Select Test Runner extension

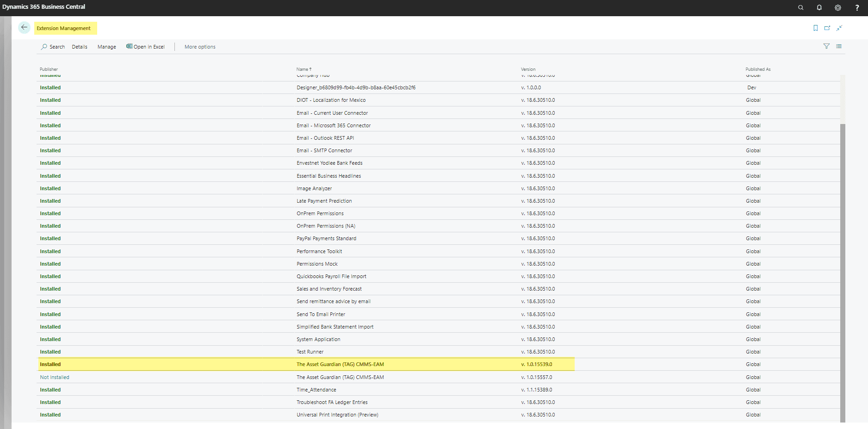(310, 352)
